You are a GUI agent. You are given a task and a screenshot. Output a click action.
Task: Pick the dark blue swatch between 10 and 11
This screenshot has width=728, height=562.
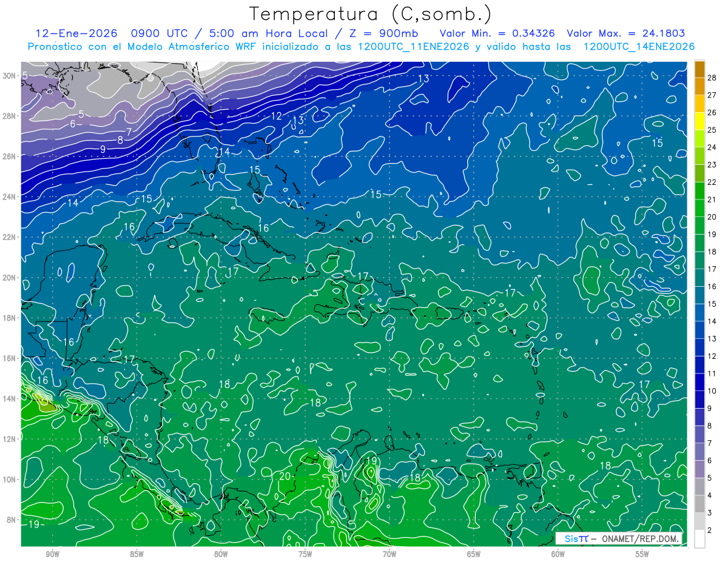click(699, 382)
